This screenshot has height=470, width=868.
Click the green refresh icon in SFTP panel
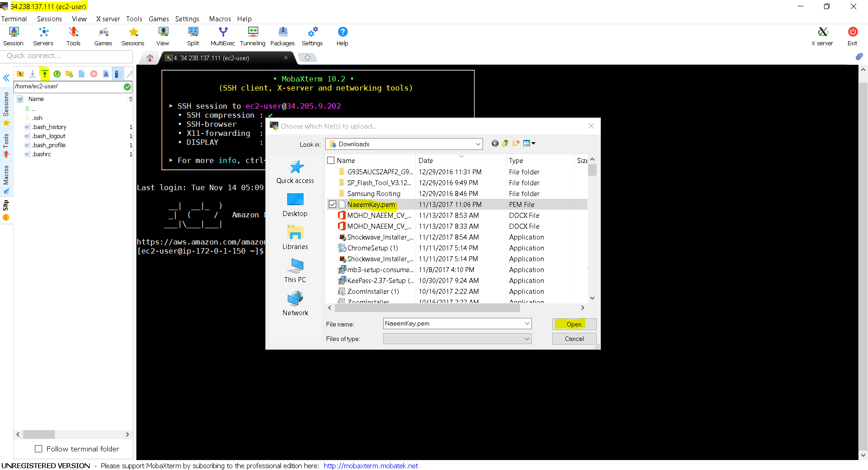click(57, 74)
